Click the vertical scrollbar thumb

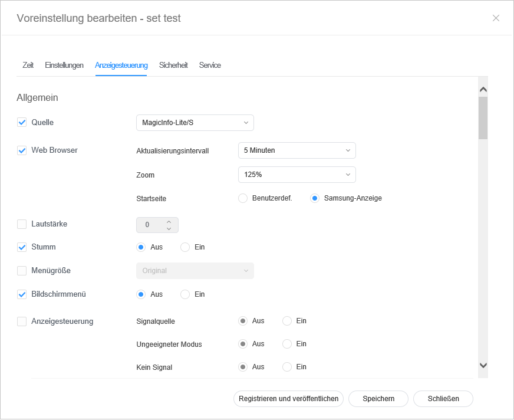[x=483, y=118]
